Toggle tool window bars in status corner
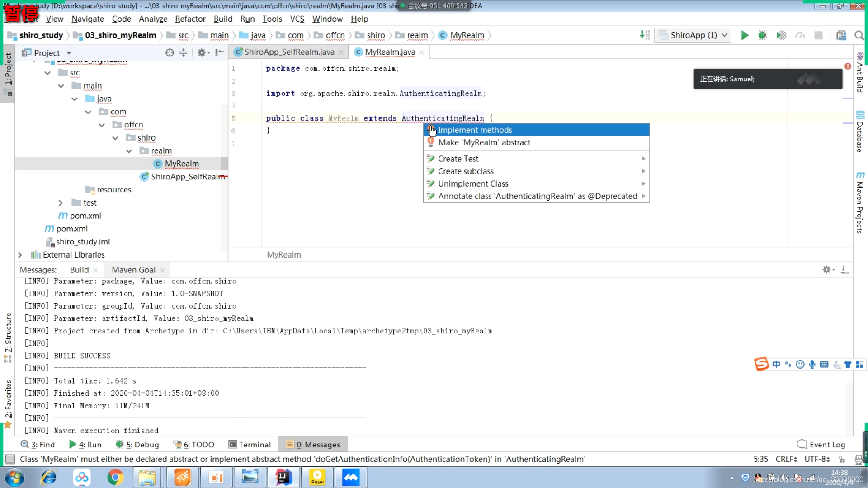This screenshot has height=488, width=868. [9, 459]
